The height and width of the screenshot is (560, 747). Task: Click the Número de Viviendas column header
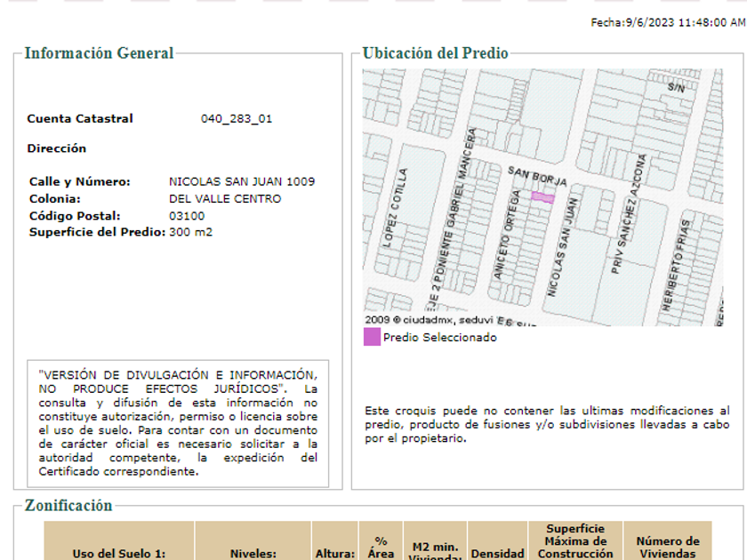click(x=668, y=547)
